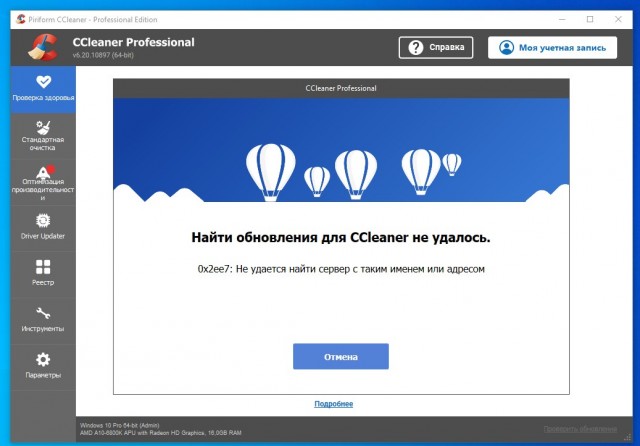
Task: Click the CCleaner Professional dialog title bar
Action: pos(341,88)
